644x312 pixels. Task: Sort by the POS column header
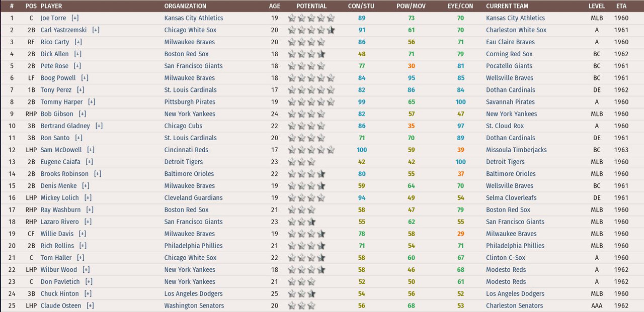(31, 6)
